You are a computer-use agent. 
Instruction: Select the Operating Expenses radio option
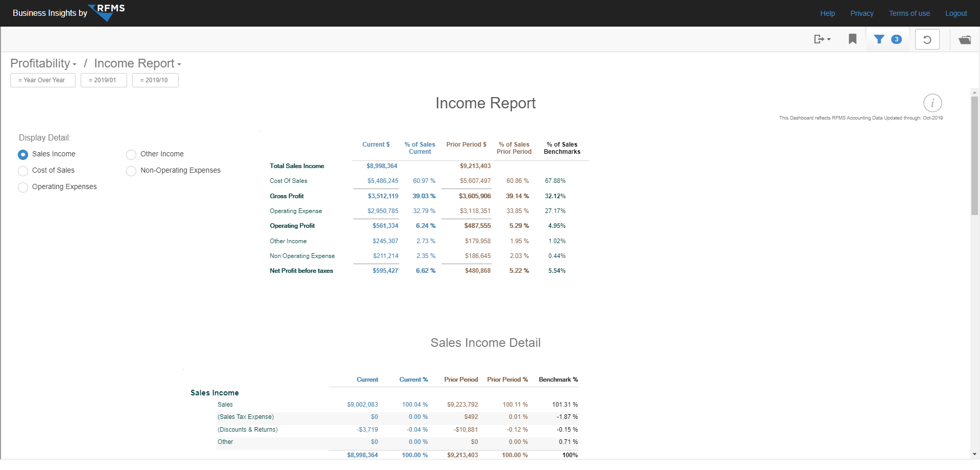[23, 187]
